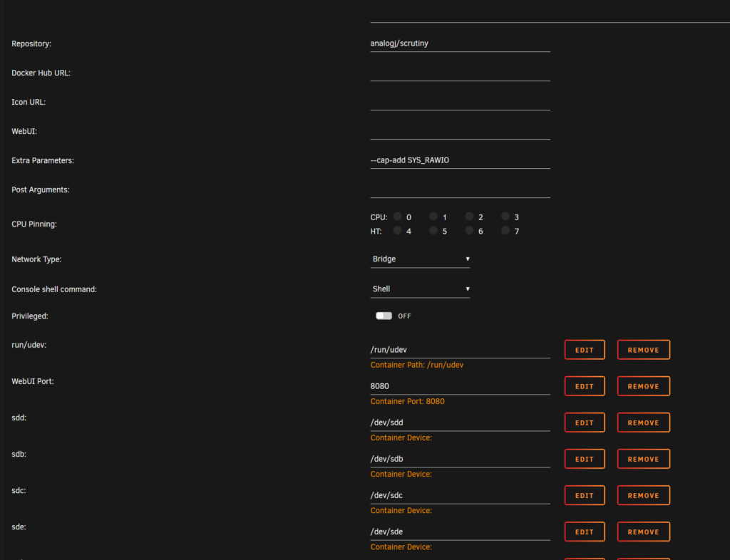This screenshot has height=560, width=730.
Task: Click the /run/udev host path field
Action: [x=460, y=350]
